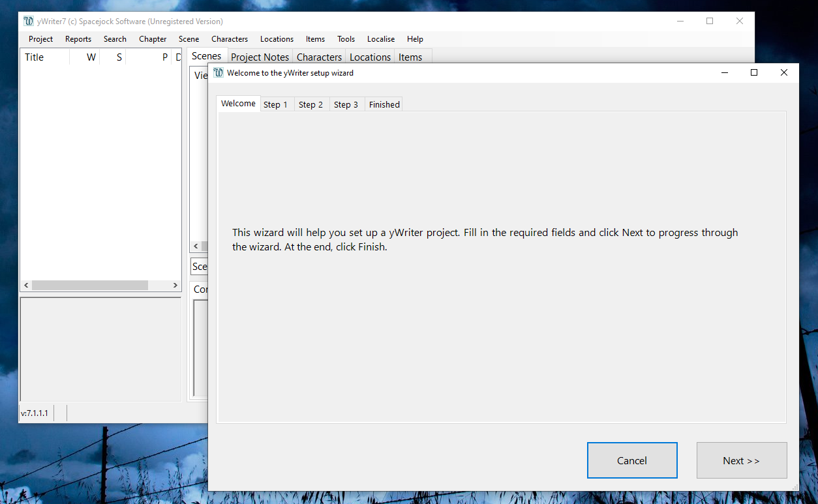
Task: Click the W column header
Action: [x=84, y=57]
